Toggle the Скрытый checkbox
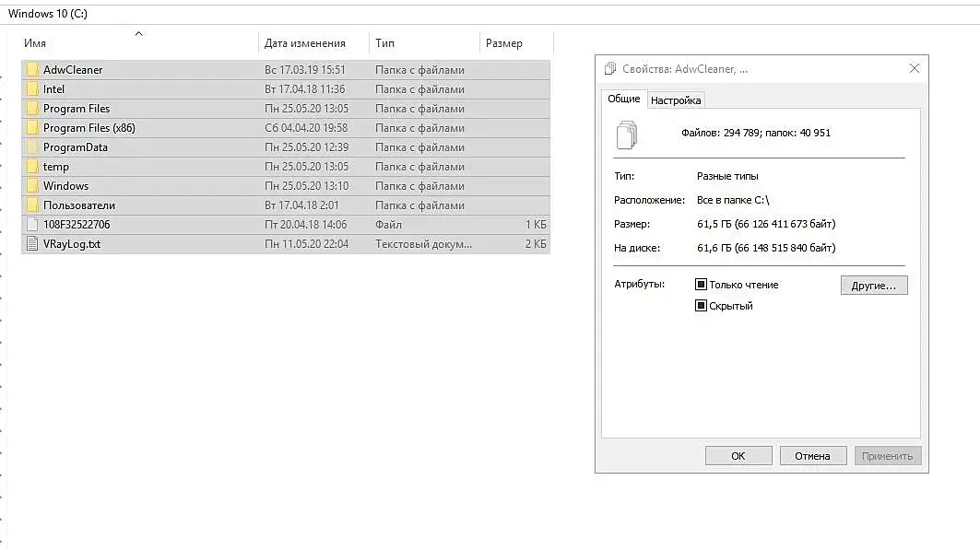Screen dimensions: 980x550 coord(701,305)
